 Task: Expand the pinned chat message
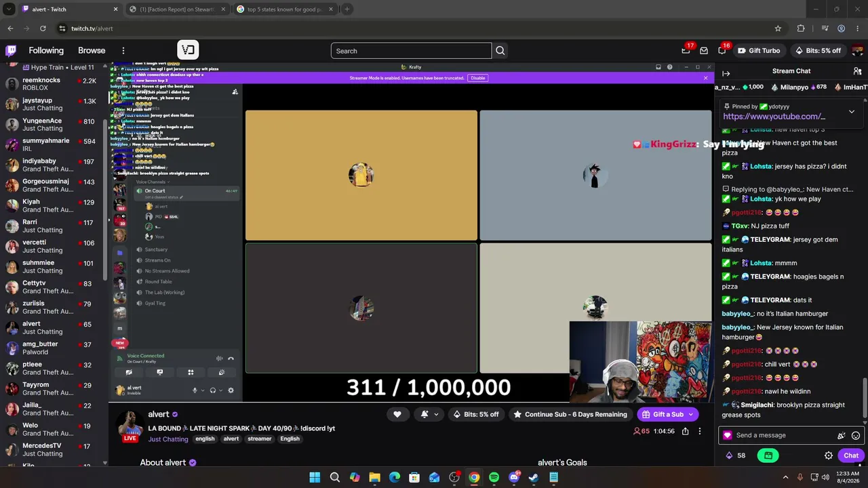point(852,112)
